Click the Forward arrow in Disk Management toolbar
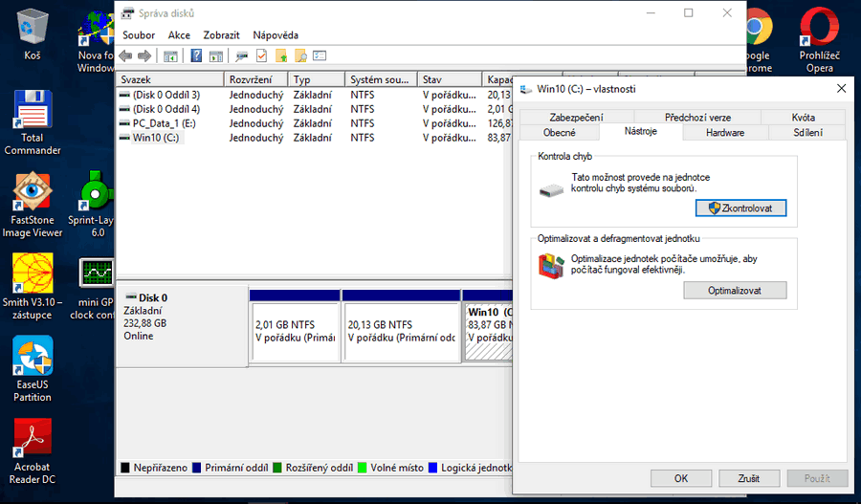The image size is (861, 504). pyautogui.click(x=143, y=55)
